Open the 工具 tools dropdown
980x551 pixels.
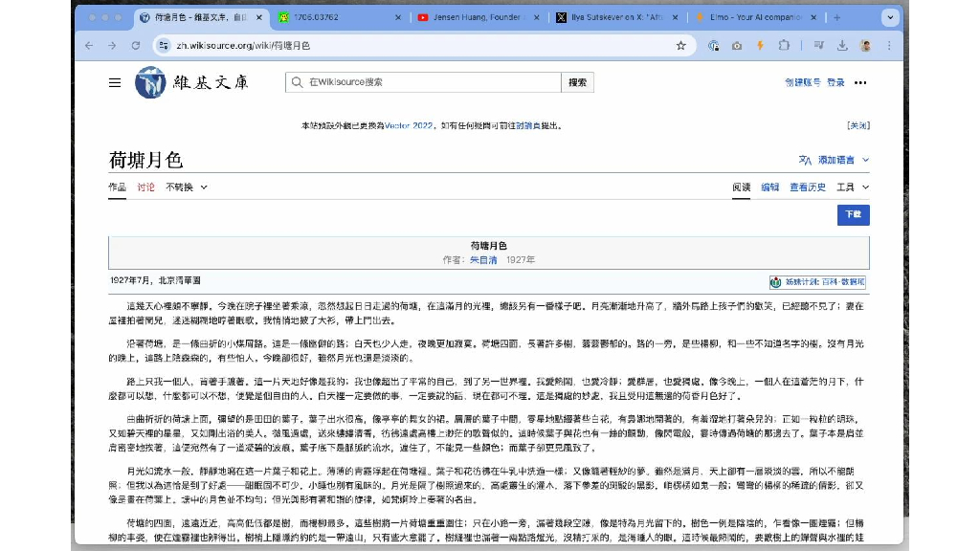click(x=852, y=187)
